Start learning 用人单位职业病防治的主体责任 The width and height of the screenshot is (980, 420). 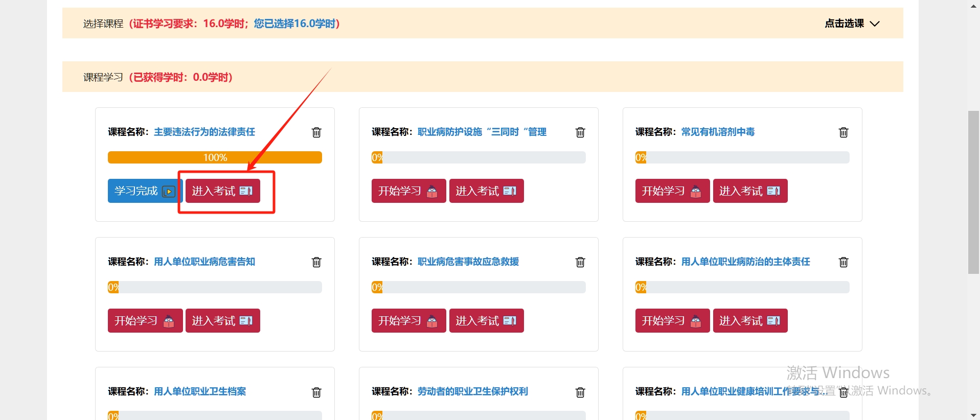pos(673,320)
